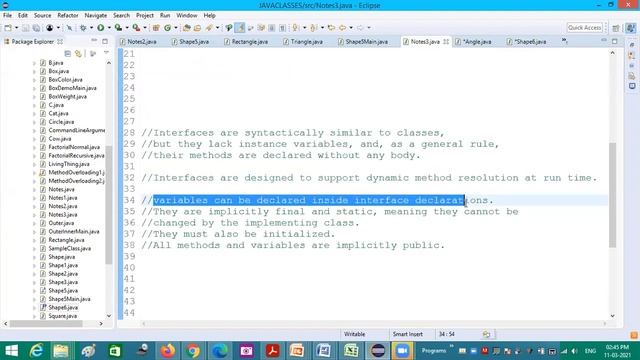
Task: Click the Search flashlight toolbar icon
Action: coord(209,28)
